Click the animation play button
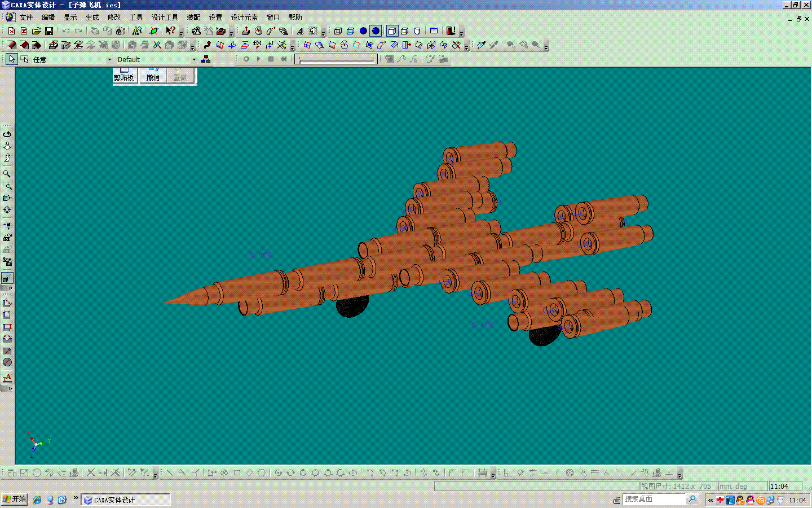This screenshot has height=508, width=812. pyautogui.click(x=258, y=59)
